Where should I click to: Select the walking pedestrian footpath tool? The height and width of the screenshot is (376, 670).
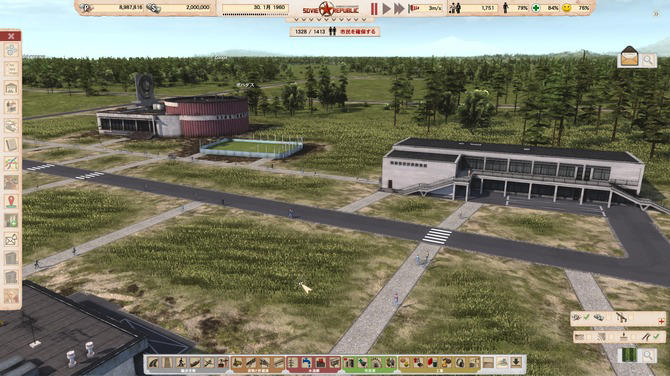(181, 362)
